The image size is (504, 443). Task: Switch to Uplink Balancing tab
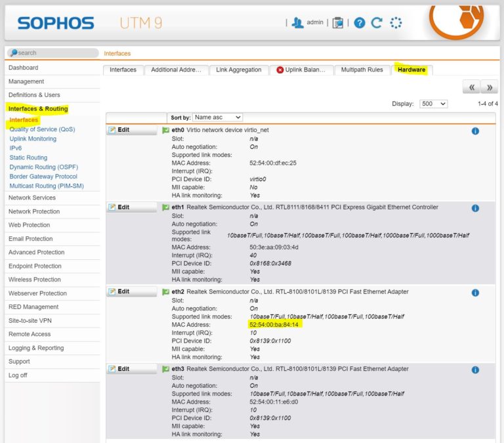[x=301, y=70]
